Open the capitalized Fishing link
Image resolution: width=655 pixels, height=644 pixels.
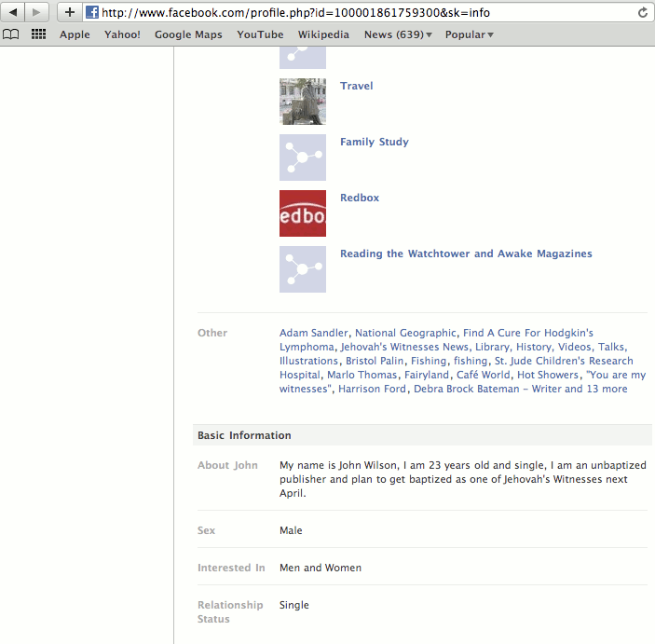point(429,361)
